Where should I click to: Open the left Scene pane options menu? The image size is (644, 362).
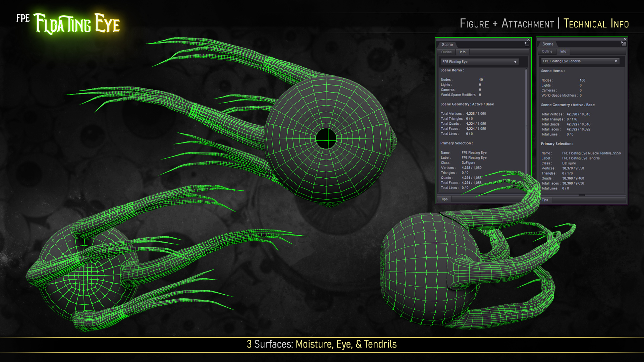coord(527,44)
